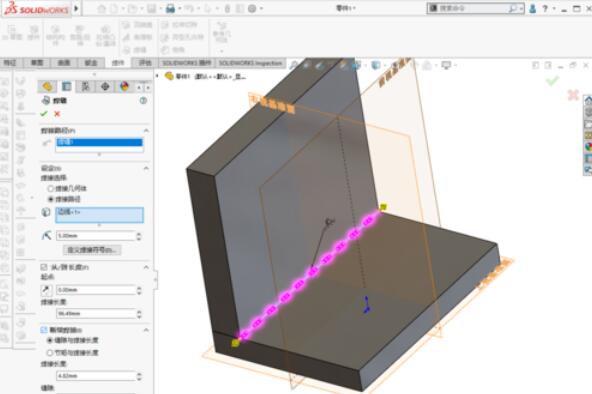Click the edge selection box showing 边线<1>
This screenshot has height=394, width=592.
pyautogui.click(x=100, y=215)
